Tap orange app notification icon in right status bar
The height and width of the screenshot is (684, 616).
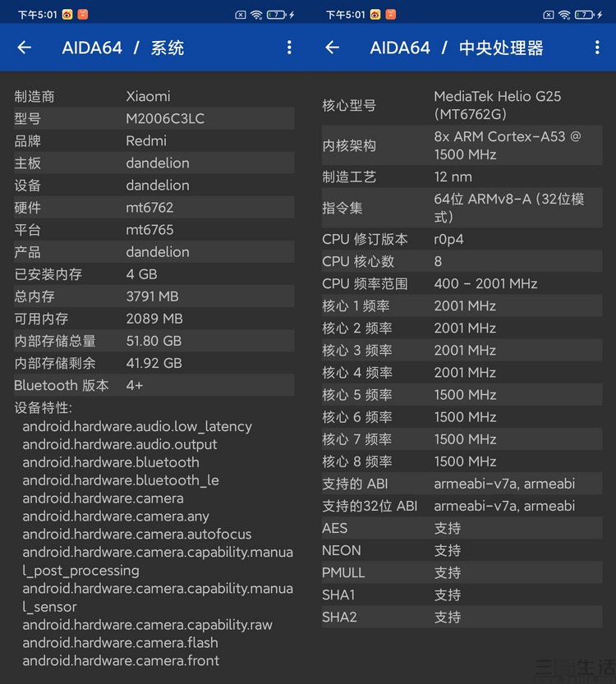pyautogui.click(x=391, y=15)
